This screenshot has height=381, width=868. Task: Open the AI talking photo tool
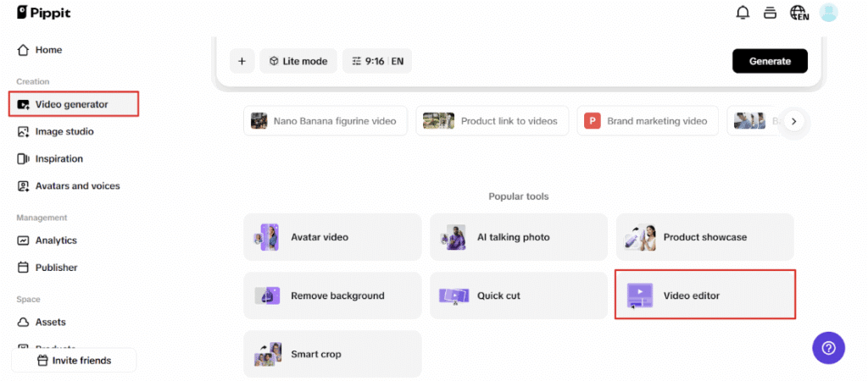518,237
